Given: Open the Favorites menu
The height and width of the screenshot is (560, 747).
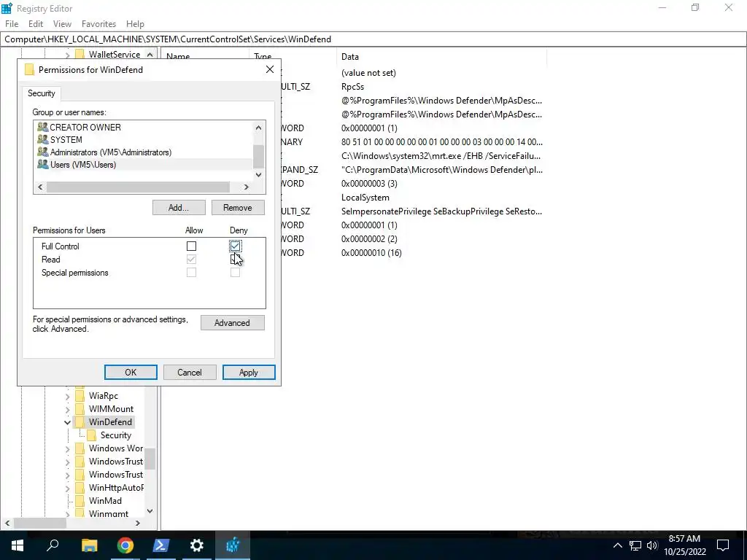Looking at the screenshot, I should click(x=98, y=24).
